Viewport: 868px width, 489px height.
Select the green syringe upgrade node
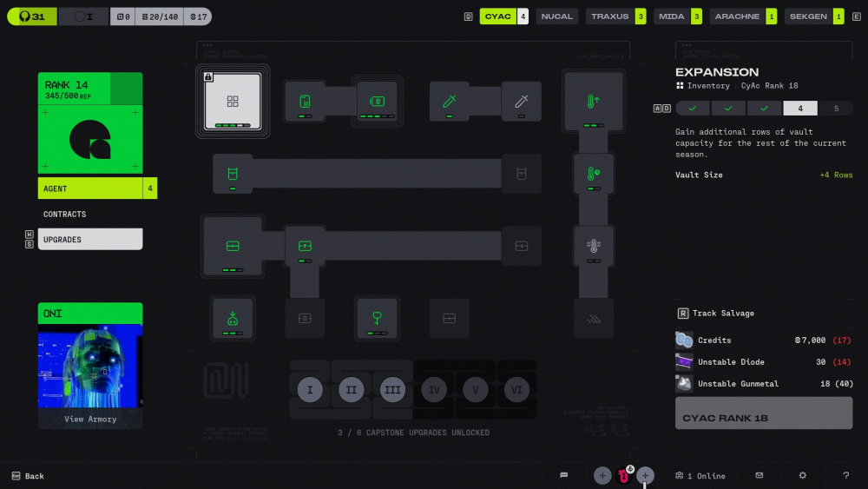(x=449, y=102)
